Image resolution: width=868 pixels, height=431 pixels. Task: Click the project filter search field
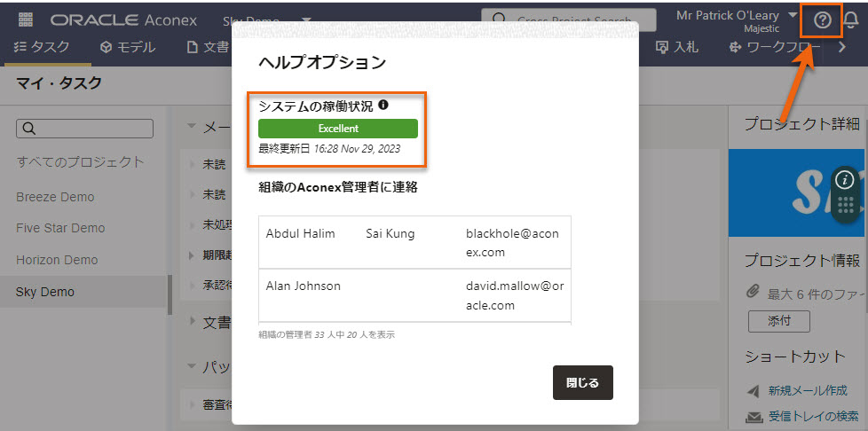[x=84, y=129]
